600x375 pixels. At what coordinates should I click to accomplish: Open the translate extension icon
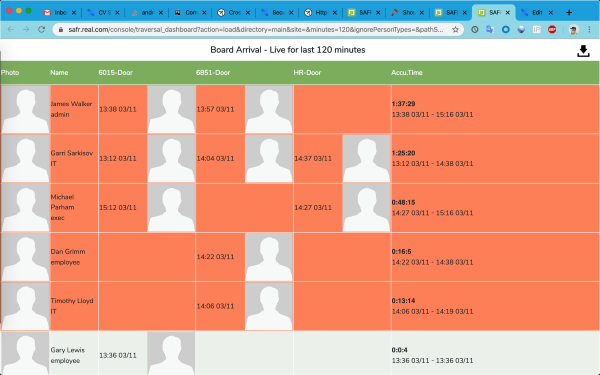490,29
